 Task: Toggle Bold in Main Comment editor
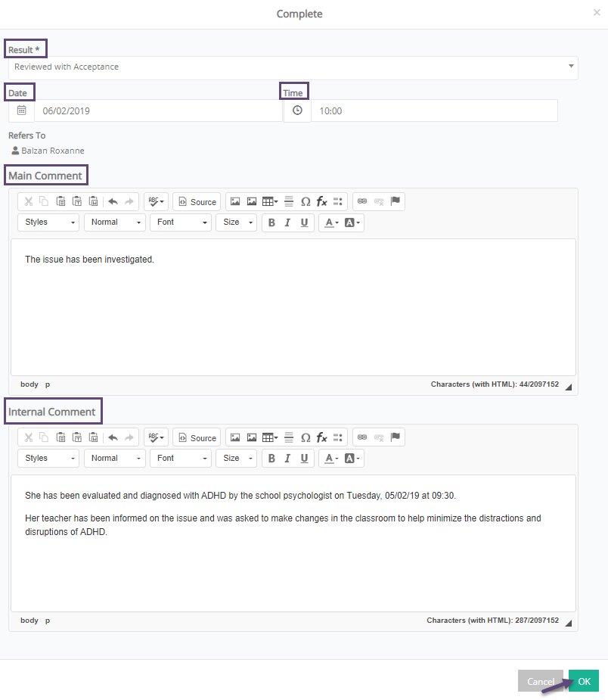pyautogui.click(x=271, y=222)
